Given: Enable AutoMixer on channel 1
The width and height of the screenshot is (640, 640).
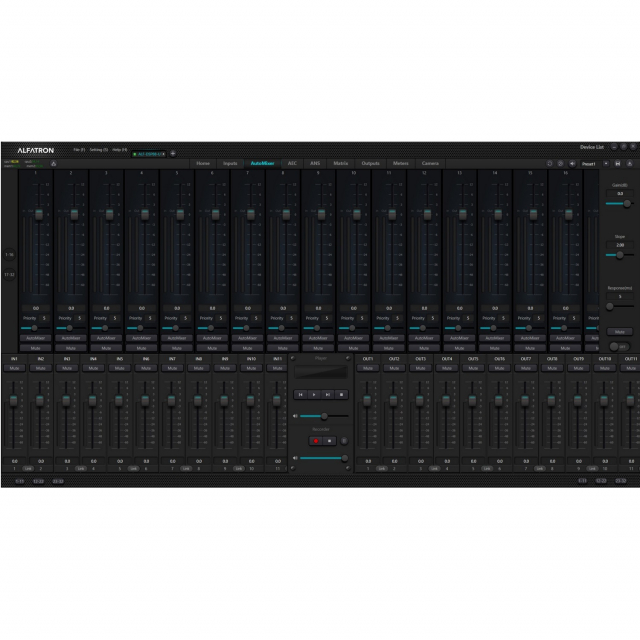Looking at the screenshot, I should 35,338.
